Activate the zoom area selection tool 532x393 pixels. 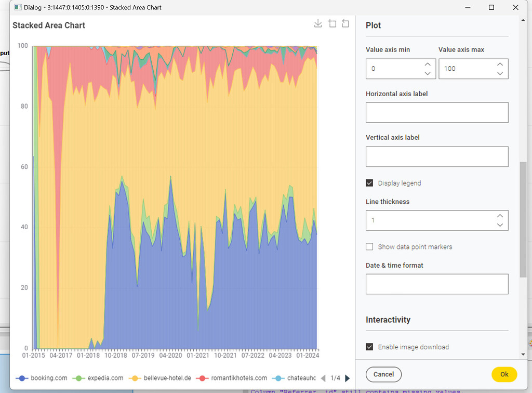pos(332,24)
